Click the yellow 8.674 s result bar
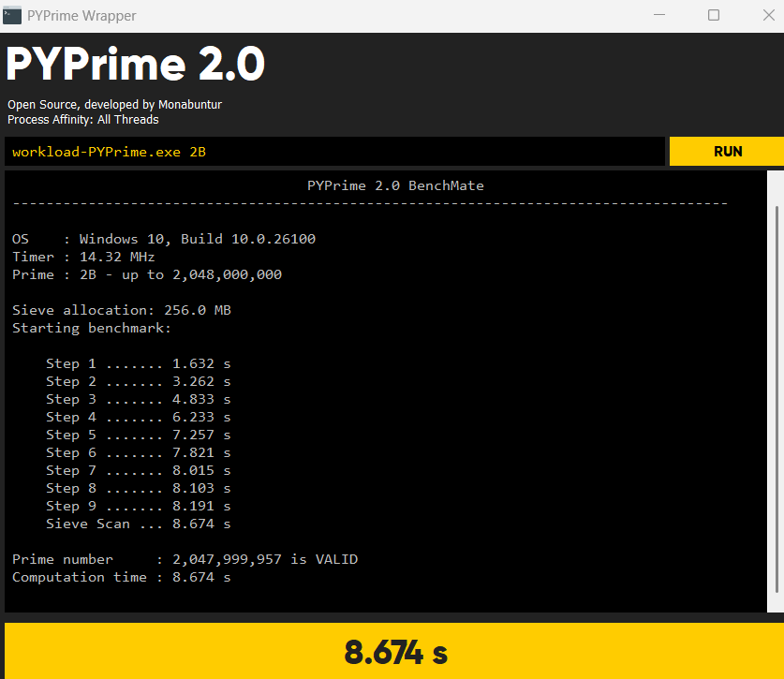This screenshot has width=784, height=679. pyautogui.click(x=394, y=651)
